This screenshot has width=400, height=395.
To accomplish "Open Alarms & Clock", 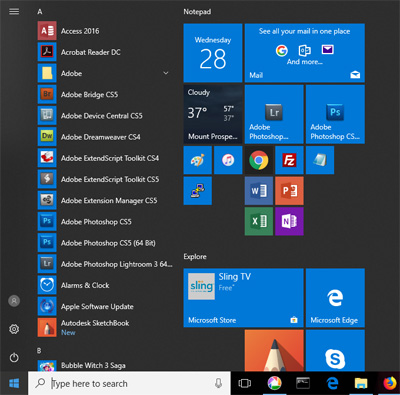I will click(x=105, y=285).
